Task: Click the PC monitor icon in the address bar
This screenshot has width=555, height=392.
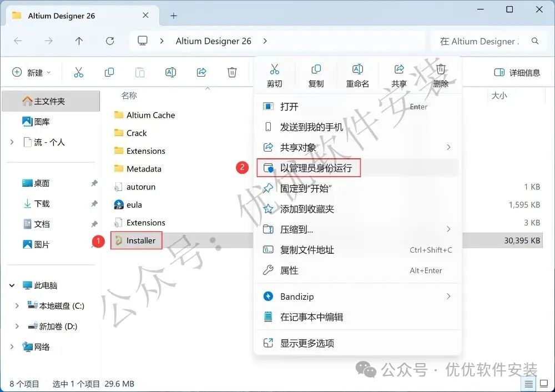Action: click(143, 41)
